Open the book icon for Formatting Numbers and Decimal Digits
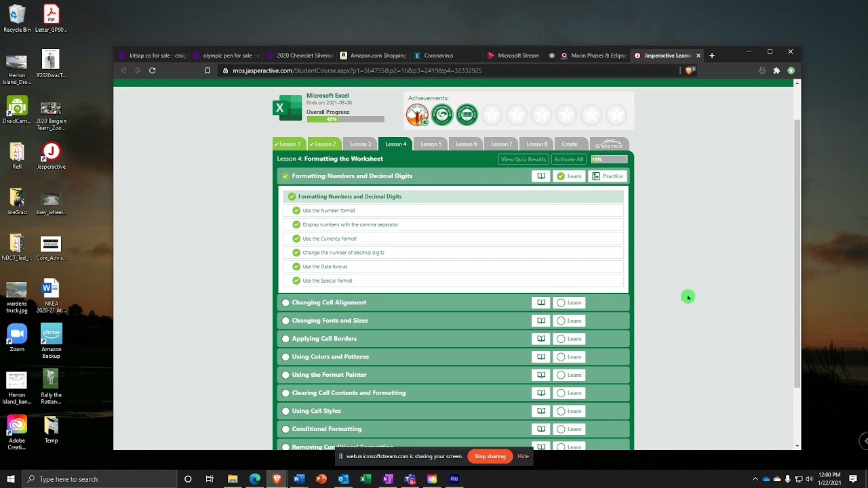This screenshot has width=868, height=488. point(541,176)
